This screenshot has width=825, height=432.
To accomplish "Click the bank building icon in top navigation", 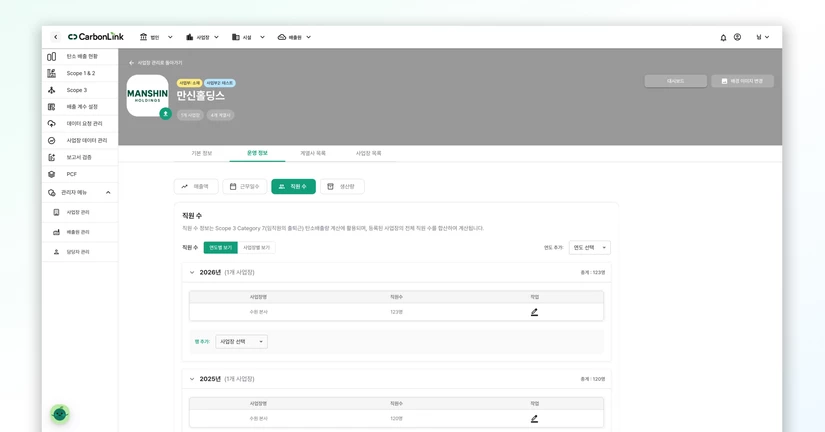I will coord(144,37).
